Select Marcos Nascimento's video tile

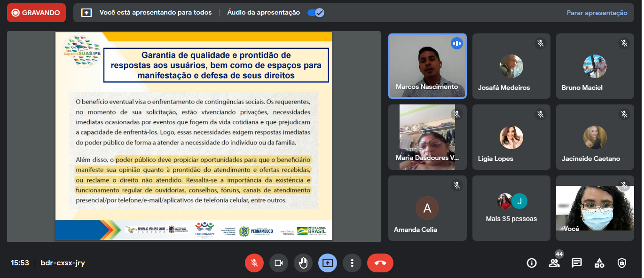tap(427, 66)
